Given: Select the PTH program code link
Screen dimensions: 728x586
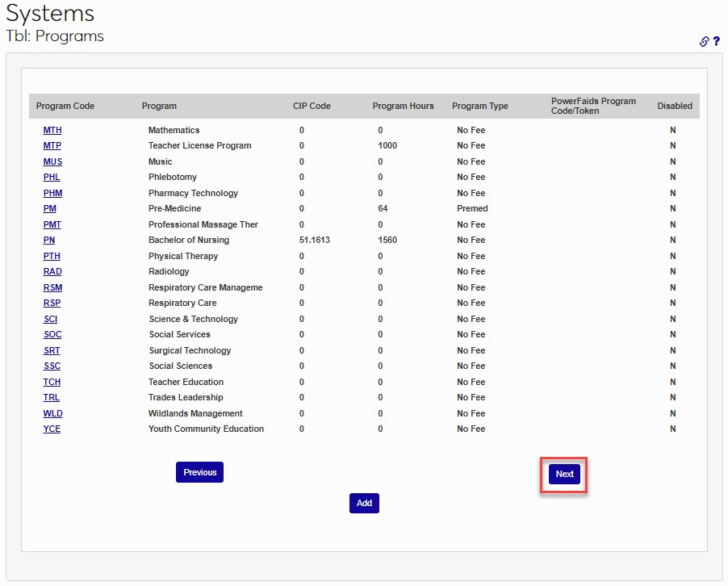Looking at the screenshot, I should tap(52, 256).
